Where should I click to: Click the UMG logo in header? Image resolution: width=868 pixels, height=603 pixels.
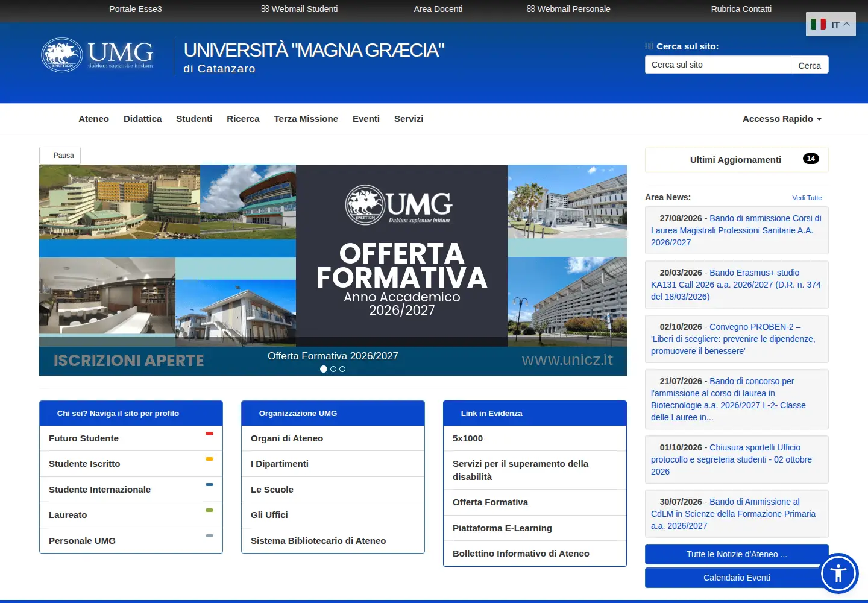tap(97, 55)
